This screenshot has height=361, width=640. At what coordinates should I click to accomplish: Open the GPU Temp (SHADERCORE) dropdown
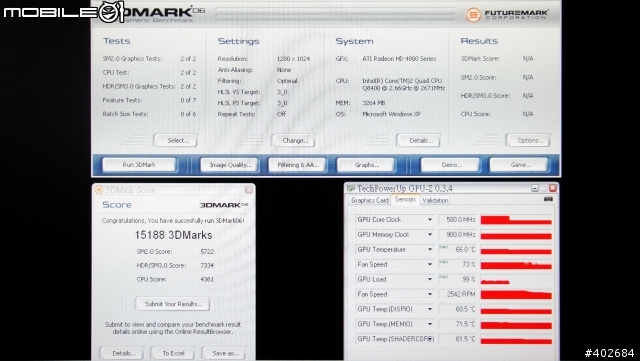click(430, 339)
